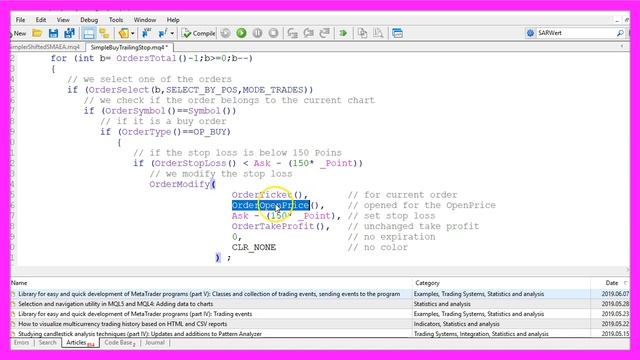Create a new file with New button
The image size is (640, 360).
tap(19, 33)
